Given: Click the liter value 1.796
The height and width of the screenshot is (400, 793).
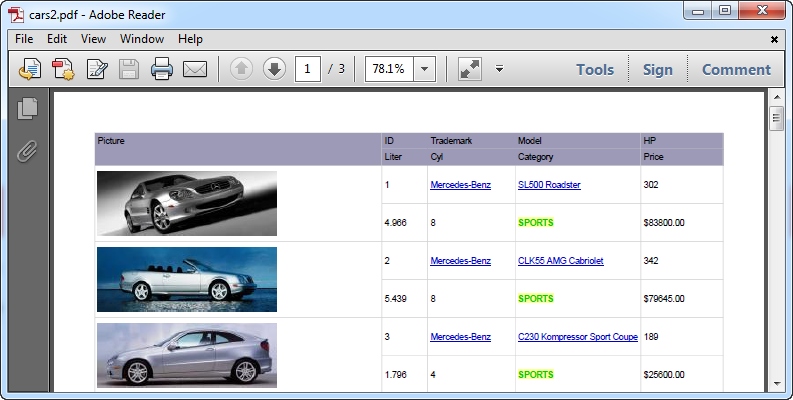Looking at the screenshot, I should tap(395, 374).
